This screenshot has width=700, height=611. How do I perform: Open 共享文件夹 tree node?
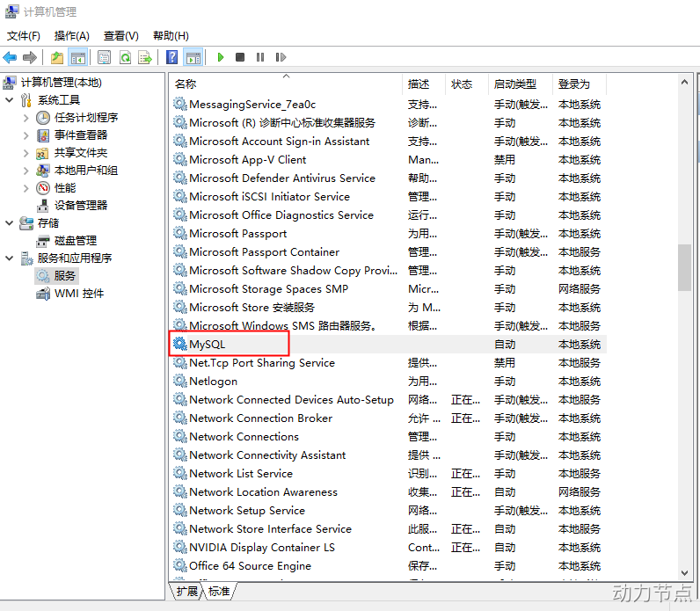(81, 153)
